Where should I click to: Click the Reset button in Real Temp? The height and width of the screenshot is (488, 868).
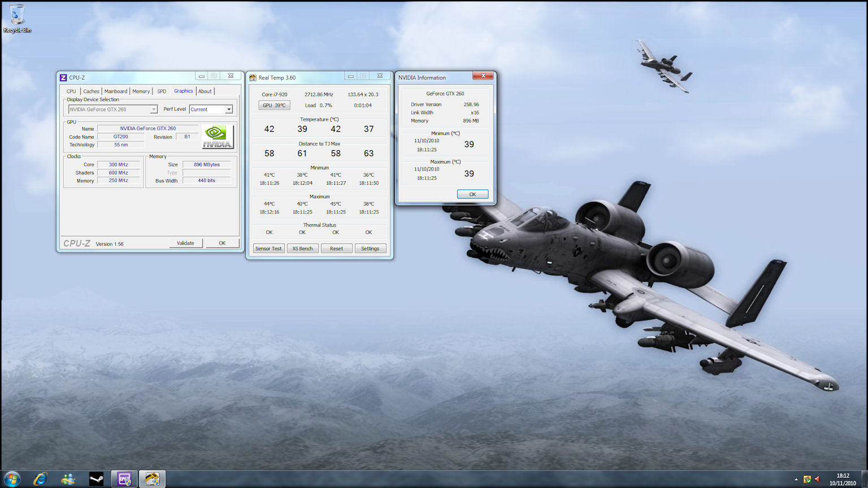pyautogui.click(x=336, y=249)
